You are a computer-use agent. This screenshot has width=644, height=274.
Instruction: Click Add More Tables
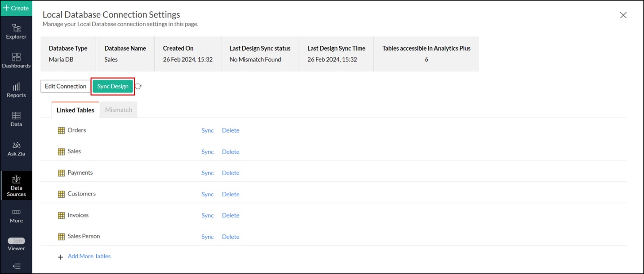click(89, 256)
